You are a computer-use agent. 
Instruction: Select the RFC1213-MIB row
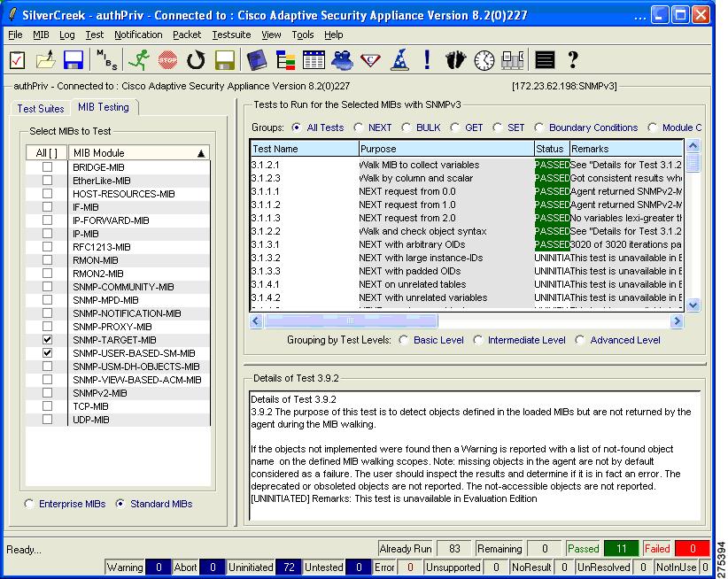click(x=118, y=247)
